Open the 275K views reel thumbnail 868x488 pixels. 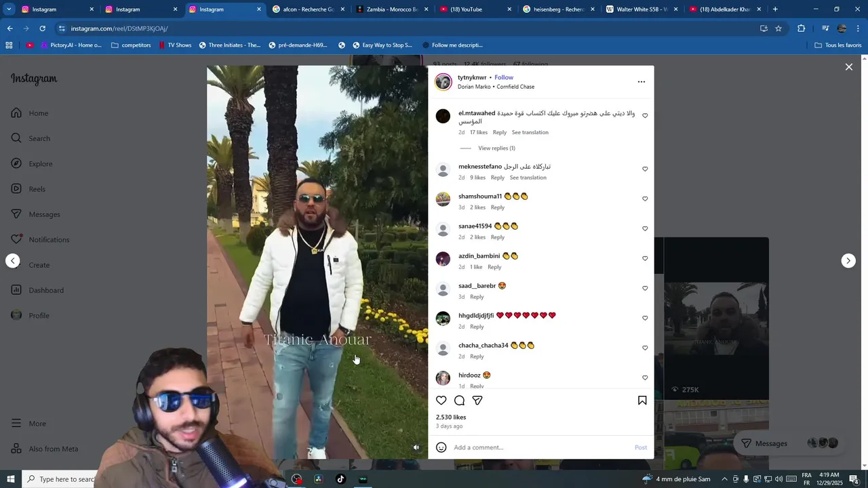coord(716,319)
